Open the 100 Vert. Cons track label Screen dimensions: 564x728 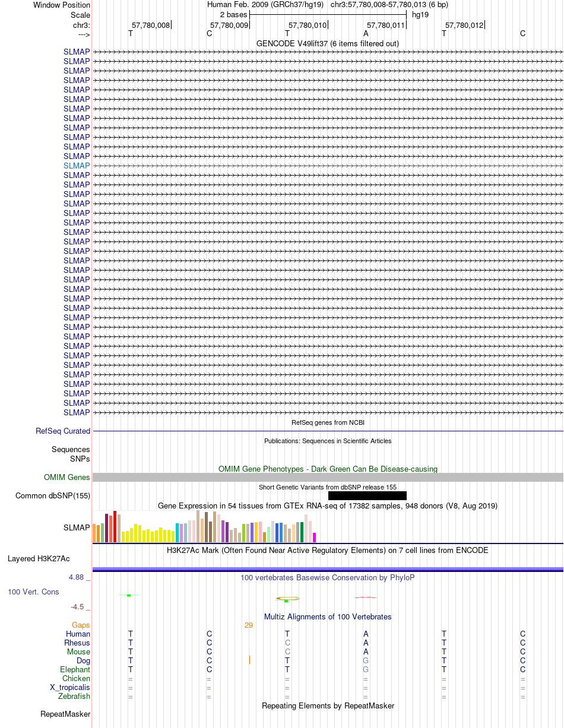[33, 592]
